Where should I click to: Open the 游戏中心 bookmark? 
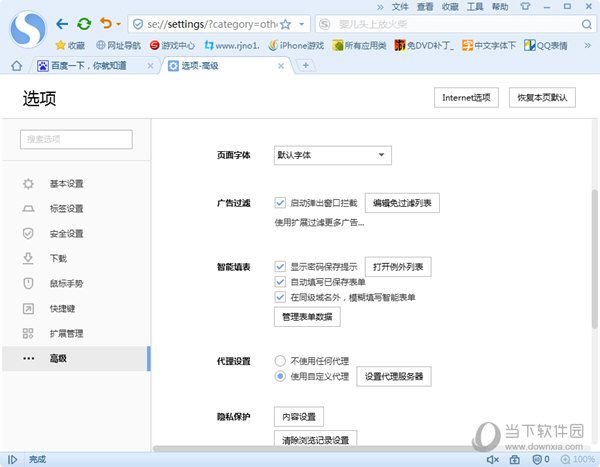pos(172,46)
